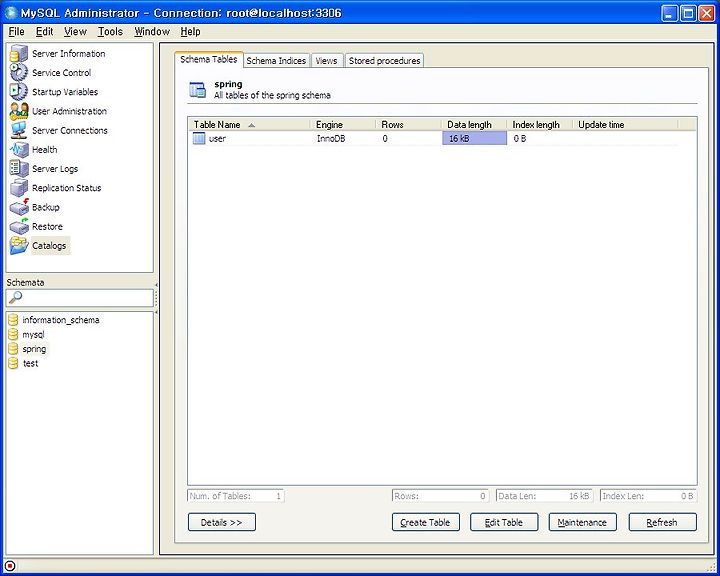720x576 pixels.
Task: Click the Server Logs icon
Action: coord(19,169)
